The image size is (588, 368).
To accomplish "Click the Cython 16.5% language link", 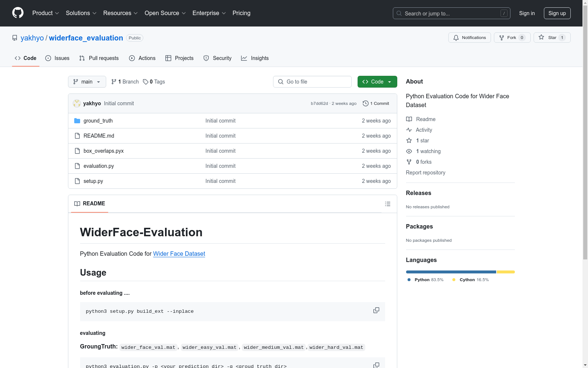I will click(471, 280).
